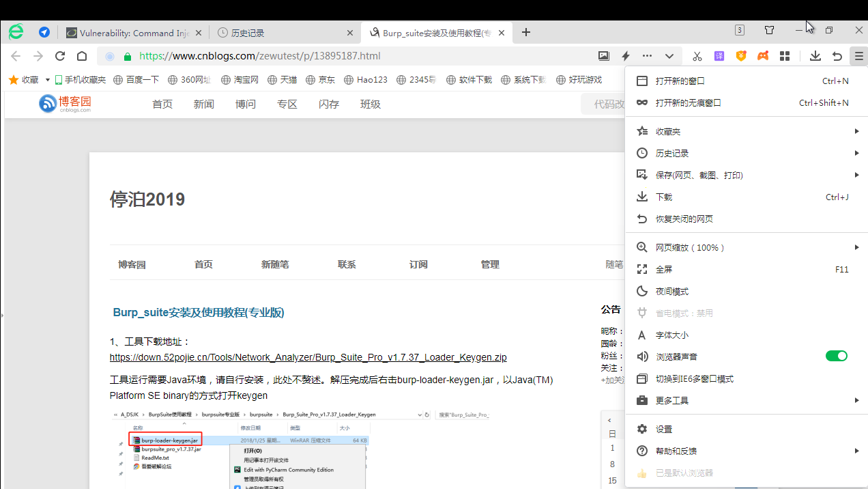
Task: Open the home page icon
Action: pos(82,56)
